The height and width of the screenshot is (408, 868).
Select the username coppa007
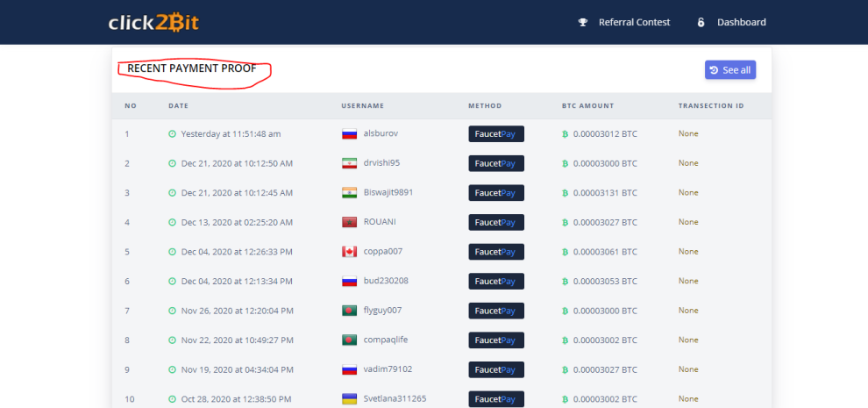point(383,251)
